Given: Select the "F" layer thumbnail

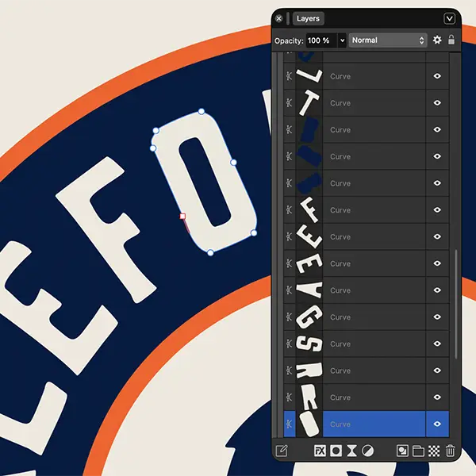Looking at the screenshot, I should pos(309,209).
